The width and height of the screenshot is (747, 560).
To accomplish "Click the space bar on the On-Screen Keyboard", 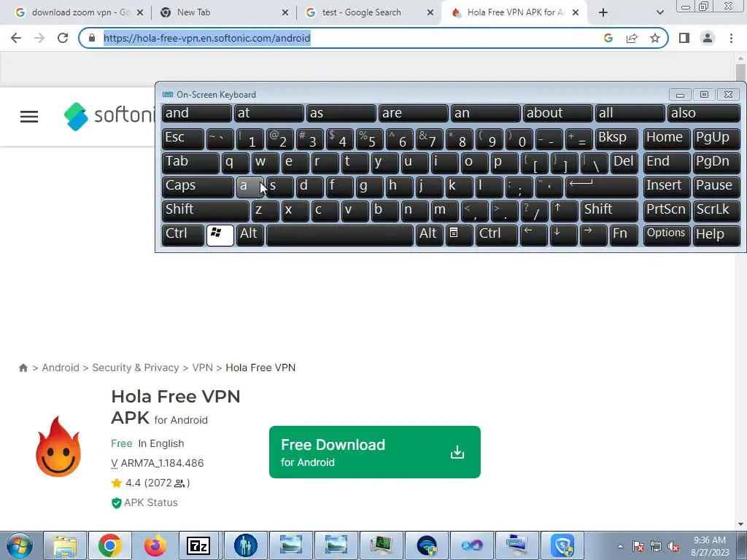I will pos(340,234).
